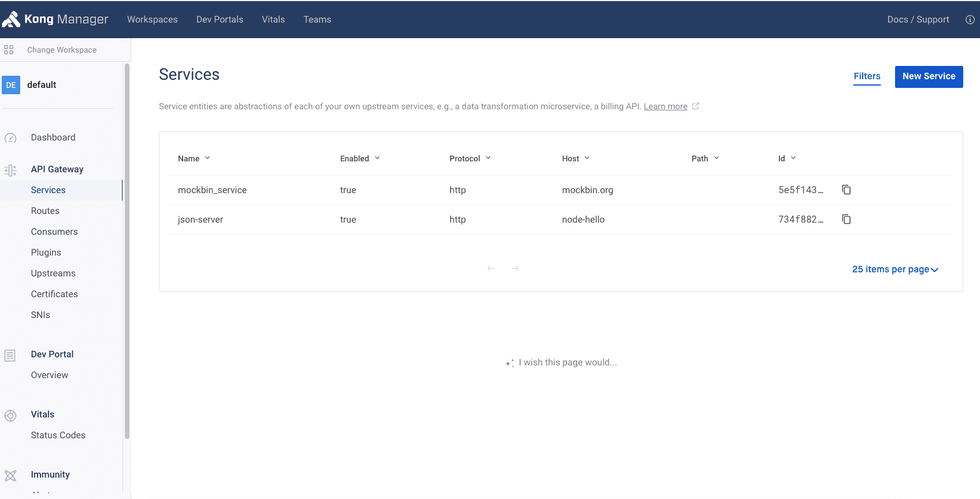
Task: Sort by Name column
Action: coord(194,158)
